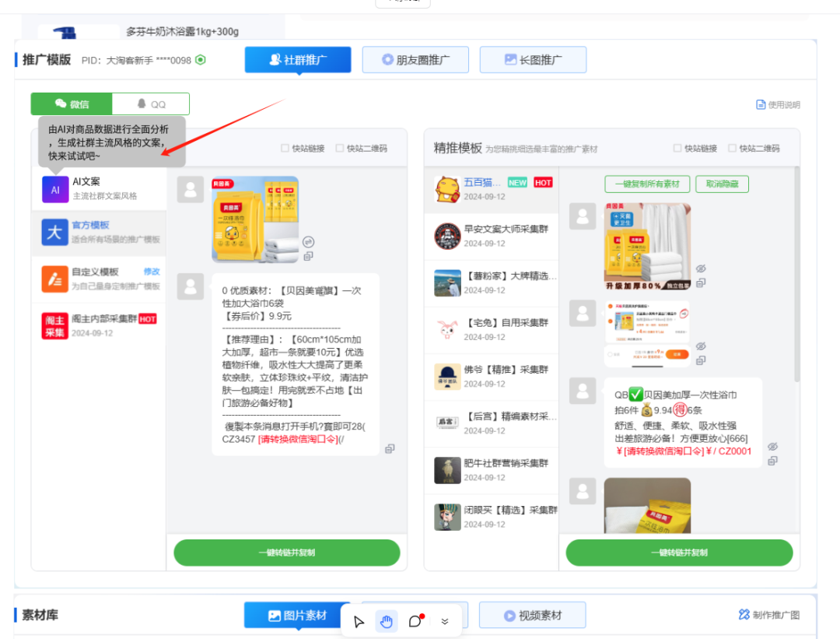Click the 精推模板 preview scrollbar
Image resolution: width=840 pixels, height=639 pixels.
(796, 275)
